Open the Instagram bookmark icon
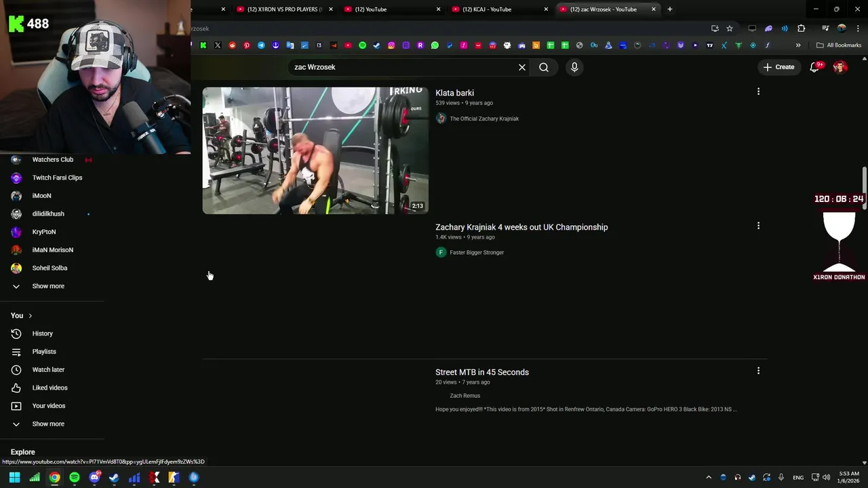This screenshot has width=868, height=488. tap(391, 45)
